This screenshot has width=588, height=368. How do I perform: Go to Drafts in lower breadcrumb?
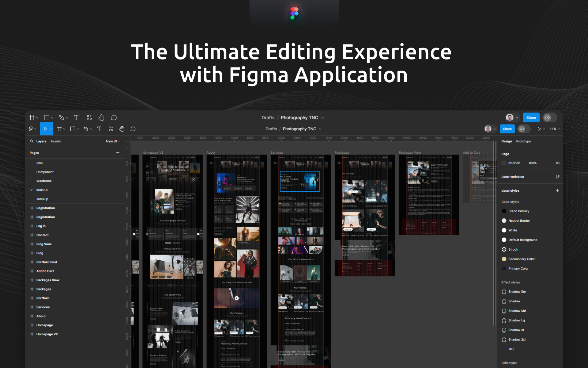point(271,129)
